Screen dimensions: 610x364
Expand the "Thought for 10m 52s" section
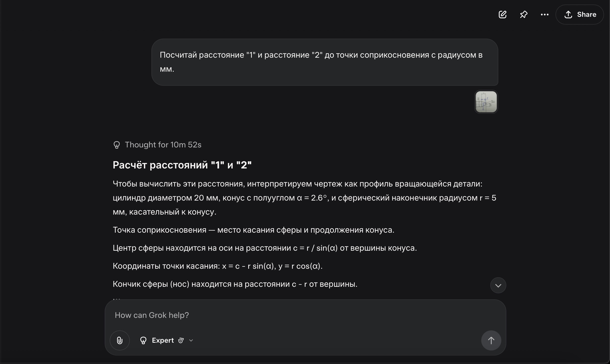click(163, 145)
